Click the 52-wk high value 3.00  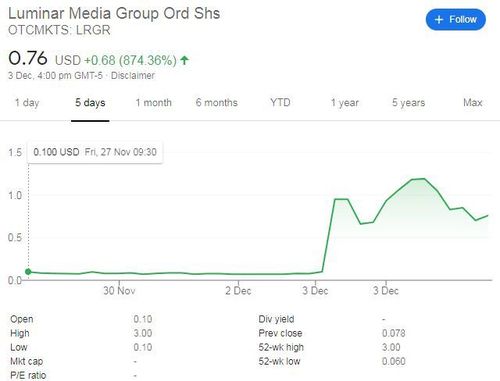tap(391, 347)
